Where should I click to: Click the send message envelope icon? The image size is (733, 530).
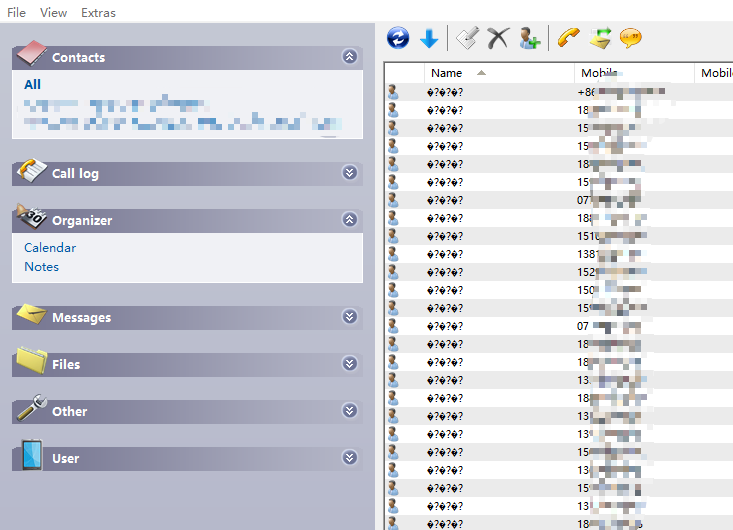(x=600, y=39)
